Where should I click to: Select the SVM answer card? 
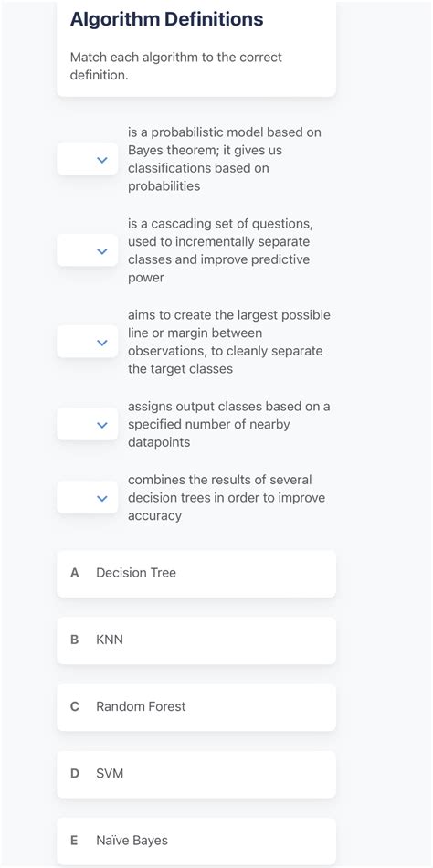(x=196, y=775)
